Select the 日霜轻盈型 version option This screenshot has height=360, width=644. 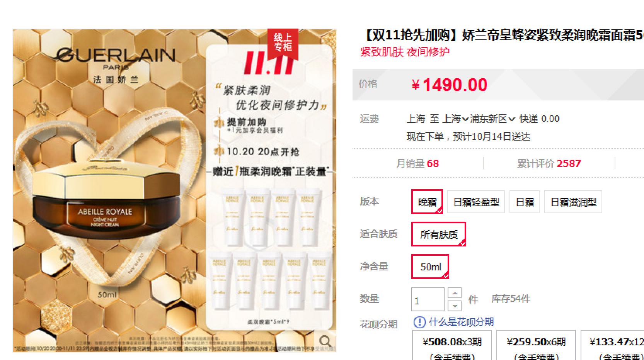click(476, 202)
